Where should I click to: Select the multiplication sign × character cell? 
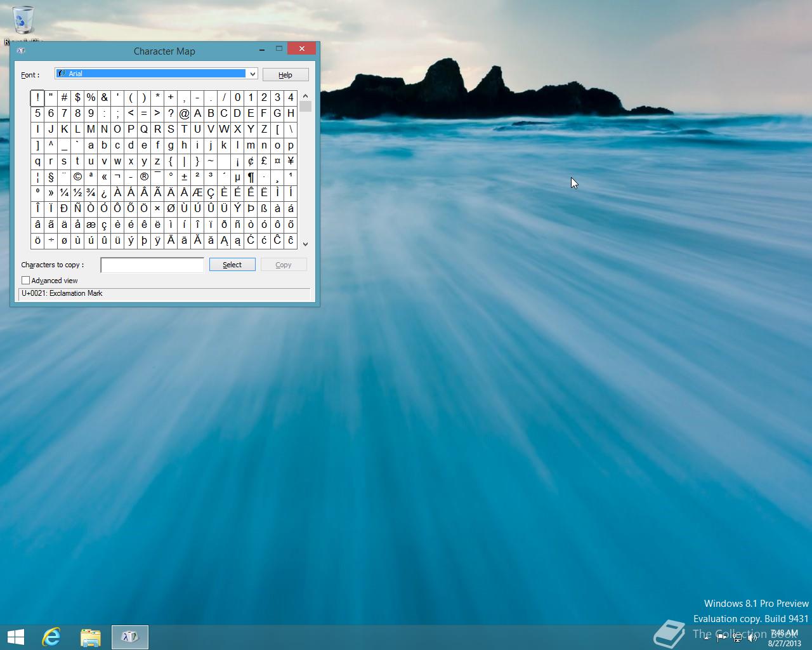click(x=157, y=209)
